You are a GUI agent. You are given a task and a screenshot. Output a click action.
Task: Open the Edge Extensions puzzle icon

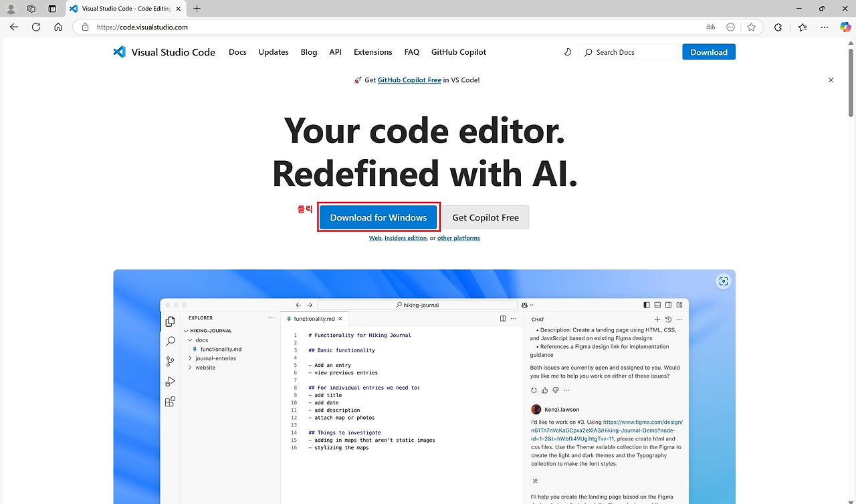coord(778,27)
